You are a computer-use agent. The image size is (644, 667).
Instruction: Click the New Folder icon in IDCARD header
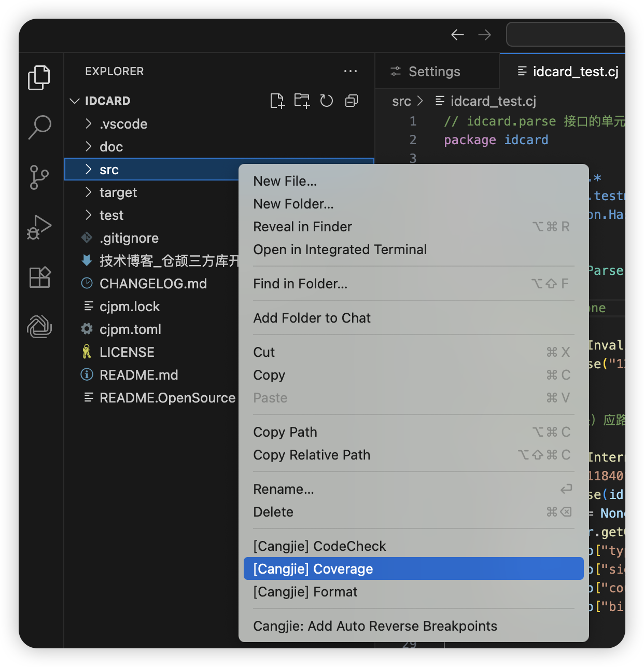(302, 101)
